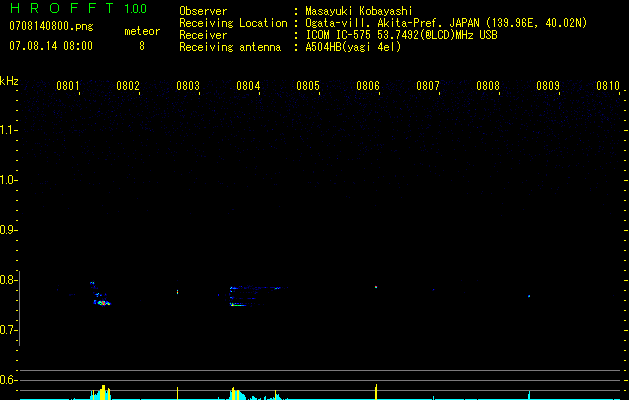Click the yellow intensity peak below the 0801 echo
Image resolution: width=629 pixels, height=400 pixels.
coord(103,392)
